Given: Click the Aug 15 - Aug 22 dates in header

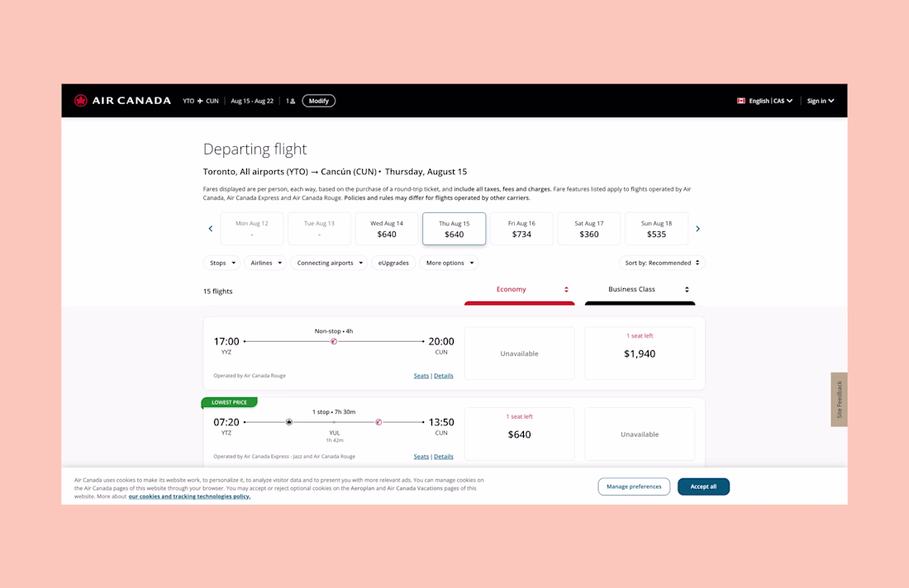Looking at the screenshot, I should (x=252, y=101).
